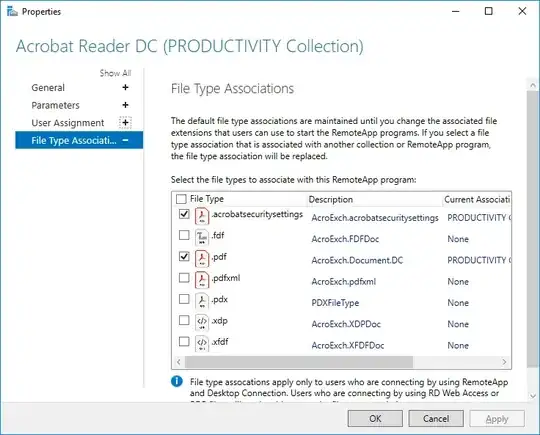Sort by the Description column header
Screen dimensions: 540x435
331,199
